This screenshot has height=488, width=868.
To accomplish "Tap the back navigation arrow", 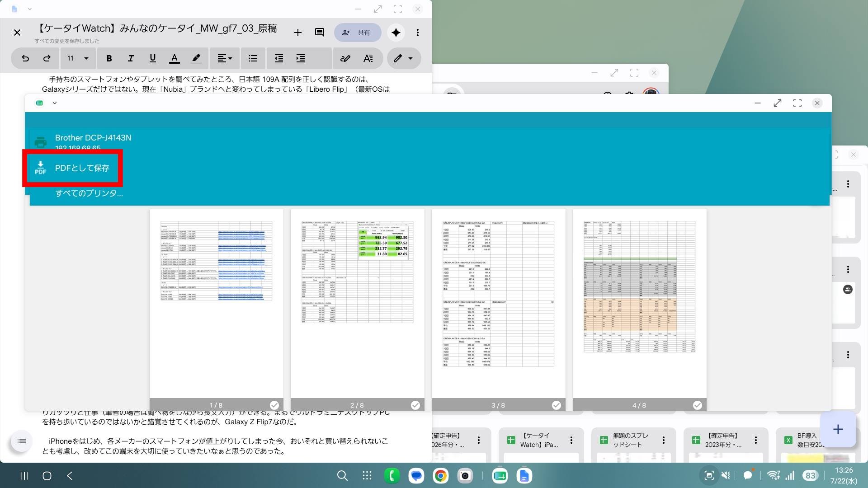I will [70, 475].
